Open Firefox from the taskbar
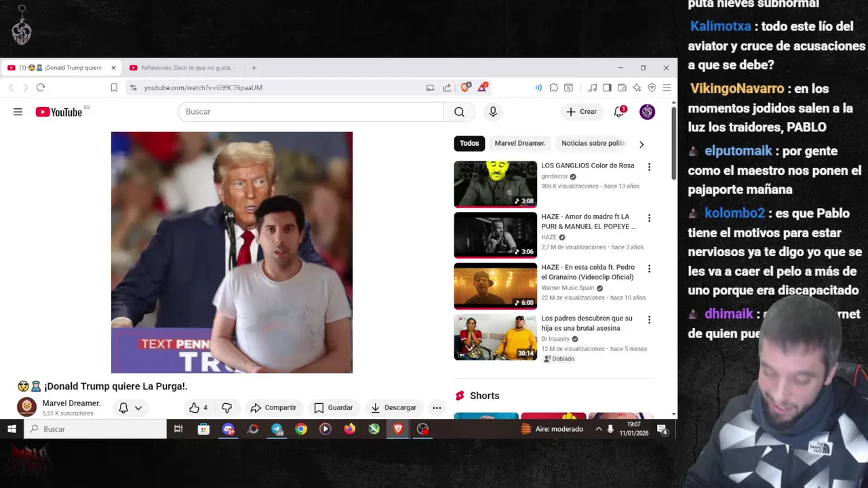The width and height of the screenshot is (868, 488). pos(350,429)
